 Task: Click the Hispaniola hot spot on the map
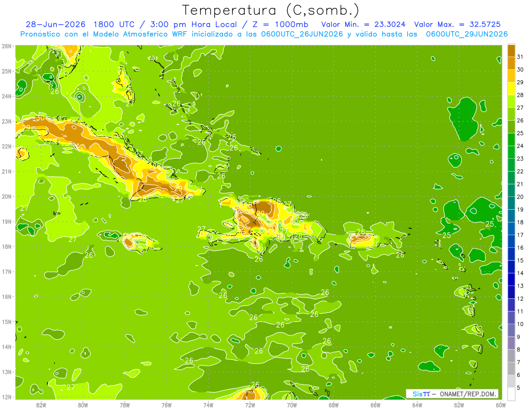click(265, 207)
